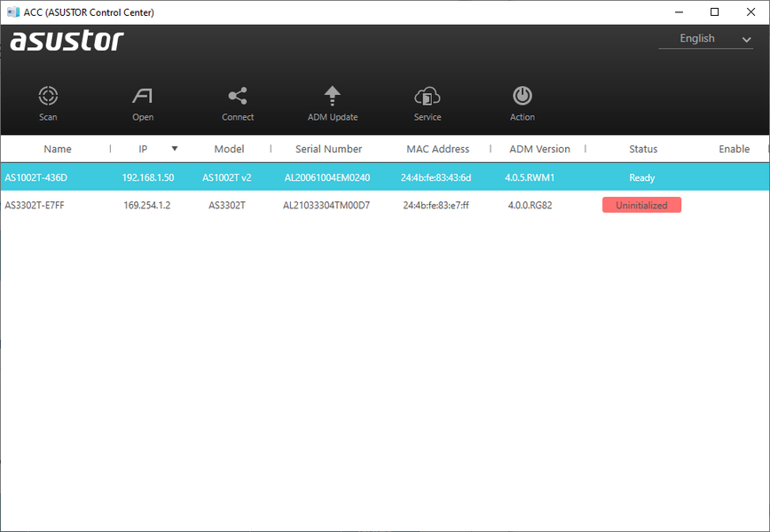Click ACC app icon in title bar
The image size is (770, 532).
[13, 12]
